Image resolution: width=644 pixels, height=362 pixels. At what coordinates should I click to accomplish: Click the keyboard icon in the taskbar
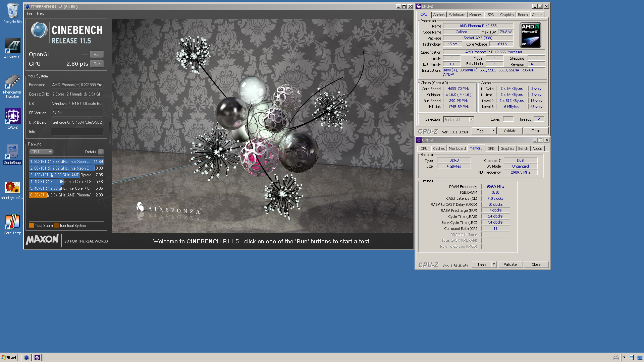pos(616,358)
